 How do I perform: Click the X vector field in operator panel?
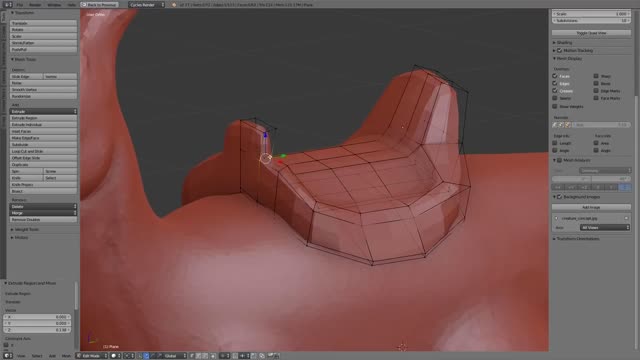(37, 317)
